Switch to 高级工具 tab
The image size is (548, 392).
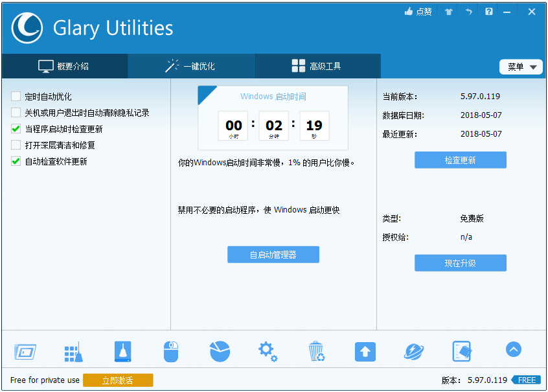pos(317,66)
